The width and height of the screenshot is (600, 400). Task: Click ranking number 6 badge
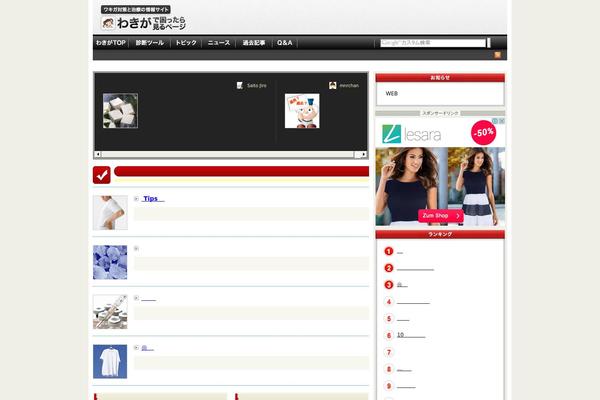tap(389, 335)
